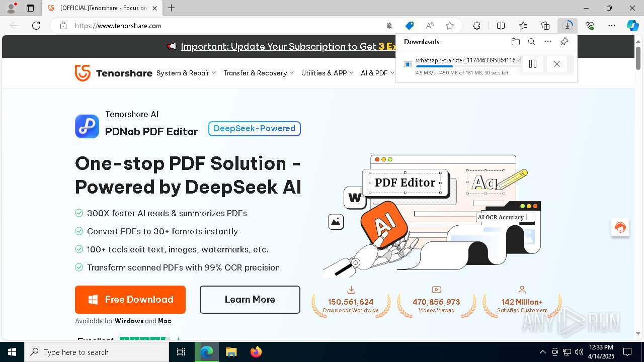Open Extensions puzzle icon
The height and width of the screenshot is (362, 644).
(x=477, y=26)
